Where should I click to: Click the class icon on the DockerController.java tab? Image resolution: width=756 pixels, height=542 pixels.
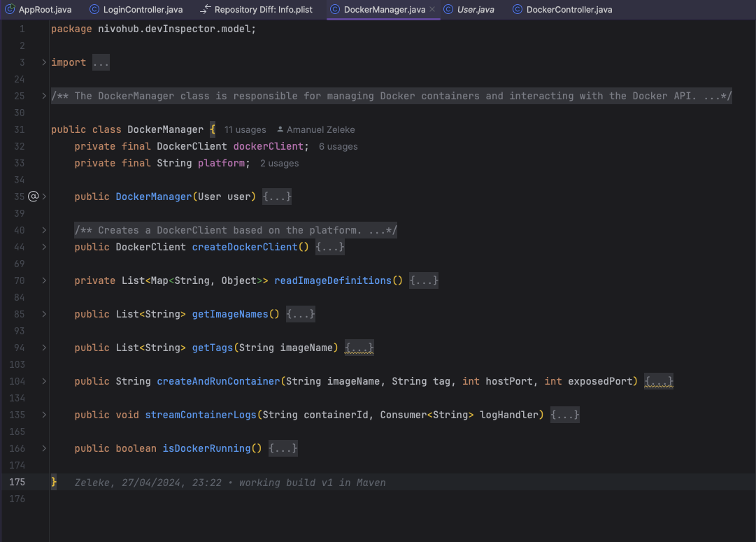517,10
